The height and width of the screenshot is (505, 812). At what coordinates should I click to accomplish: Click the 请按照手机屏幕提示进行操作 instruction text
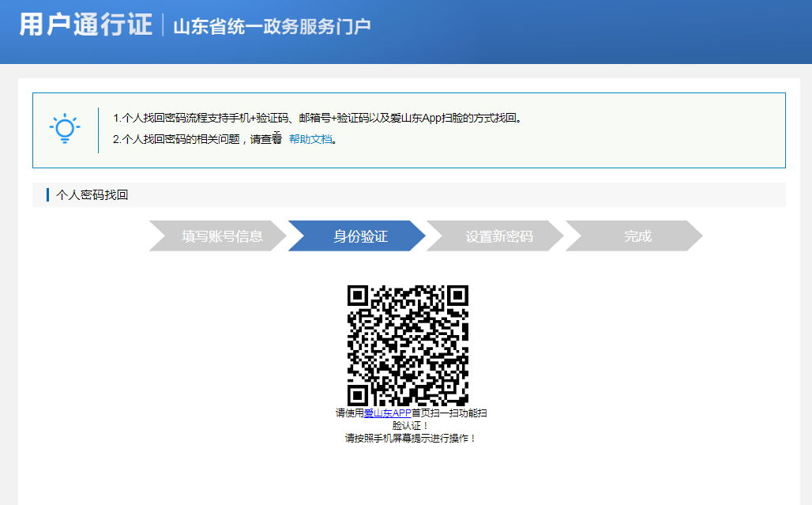pos(411,438)
